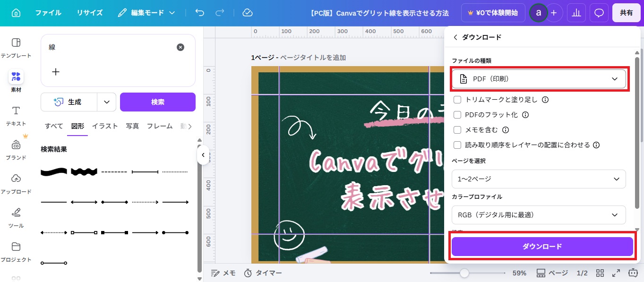Open the ファイル menu
Screen dimensions: 644x282
48,13
